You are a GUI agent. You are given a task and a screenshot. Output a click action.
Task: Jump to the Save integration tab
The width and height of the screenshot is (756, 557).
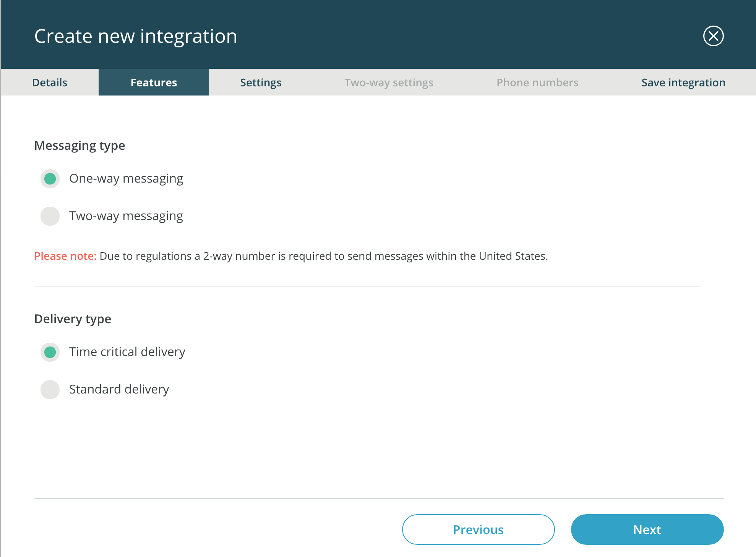point(683,83)
